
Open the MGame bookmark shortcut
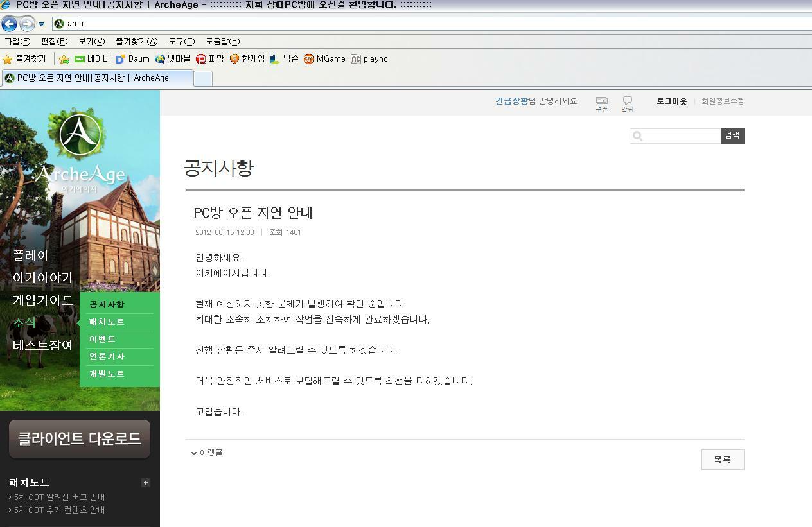324,59
